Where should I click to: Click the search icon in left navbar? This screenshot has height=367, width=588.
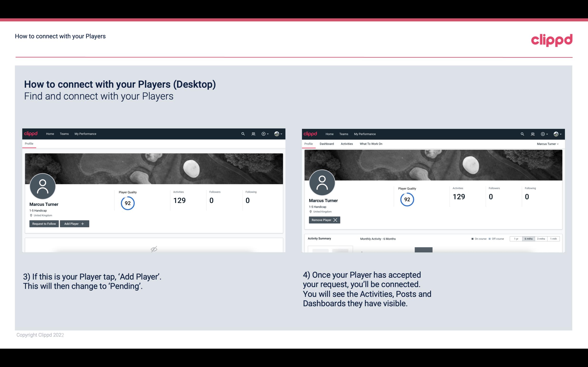243,134
